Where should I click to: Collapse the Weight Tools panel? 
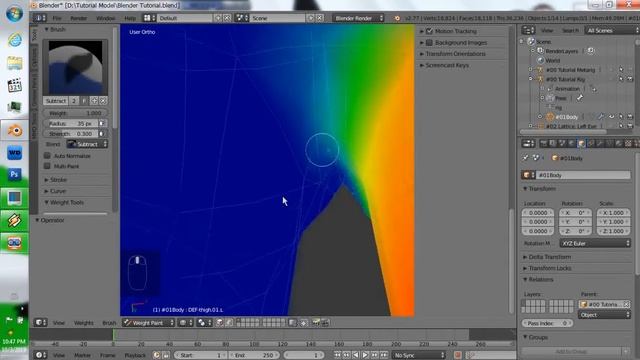tap(66, 202)
